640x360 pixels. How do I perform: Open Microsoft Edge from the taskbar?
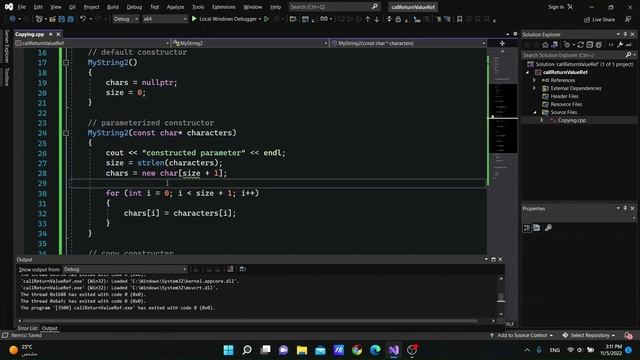[x=375, y=350]
